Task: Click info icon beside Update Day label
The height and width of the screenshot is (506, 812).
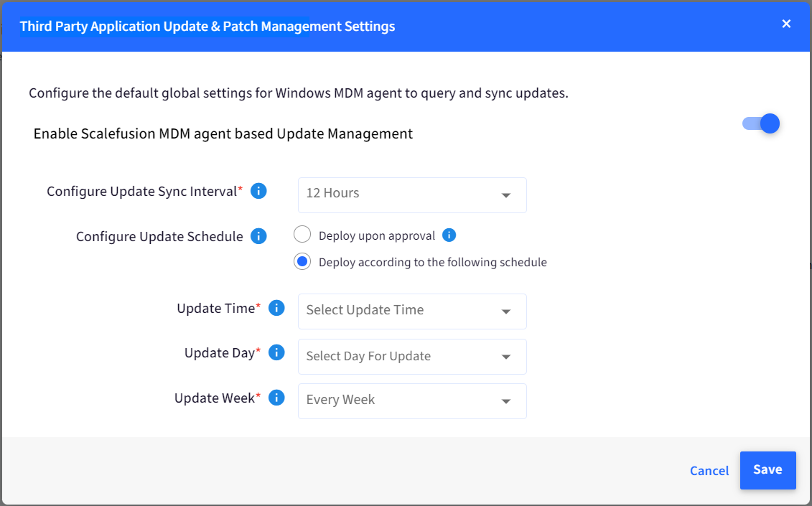Action: click(x=276, y=352)
